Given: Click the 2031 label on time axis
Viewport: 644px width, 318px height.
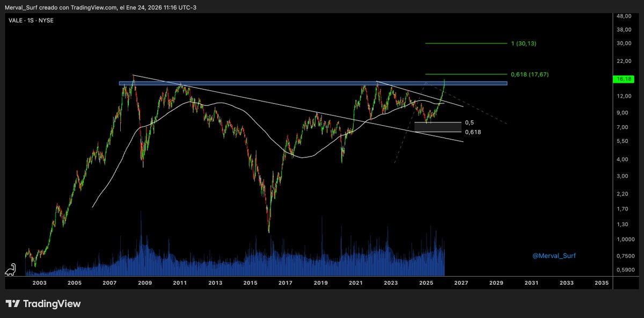Looking at the screenshot, I should [x=531, y=283].
